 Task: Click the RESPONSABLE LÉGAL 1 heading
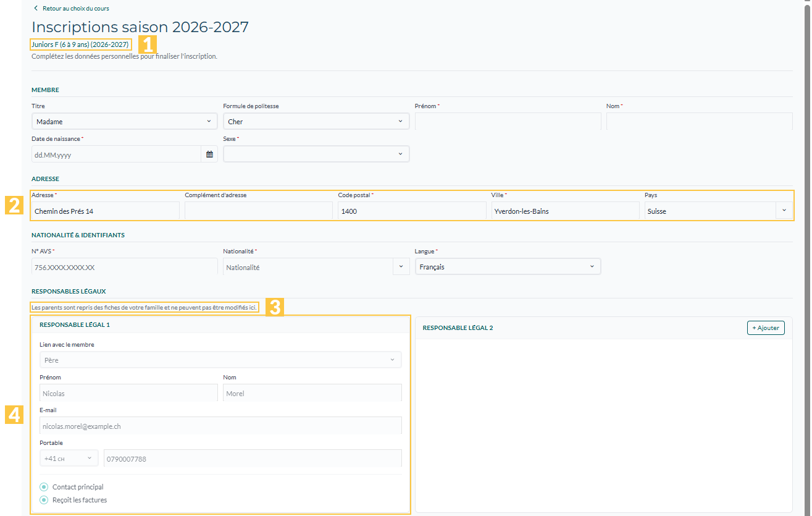pyautogui.click(x=75, y=324)
